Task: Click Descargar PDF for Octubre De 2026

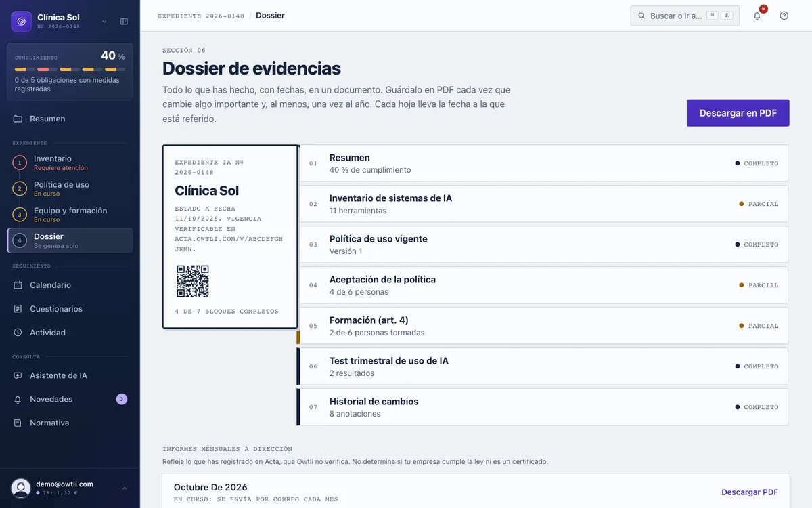Action: [x=750, y=492]
